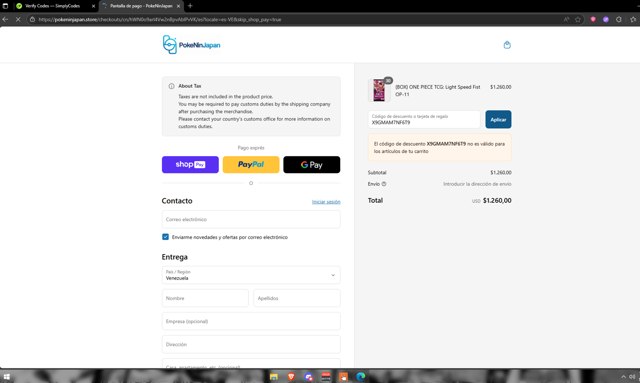Open the pink shield extension icon
This screenshot has height=383, width=640.
593,19
